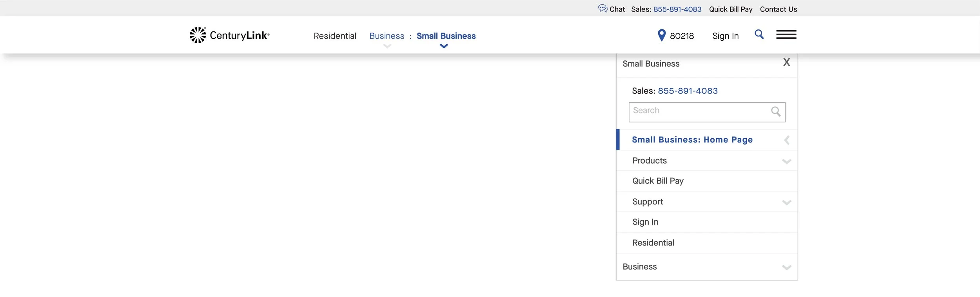Toggle the hamburger menu icon
The width and height of the screenshot is (980, 297).
point(786,35)
